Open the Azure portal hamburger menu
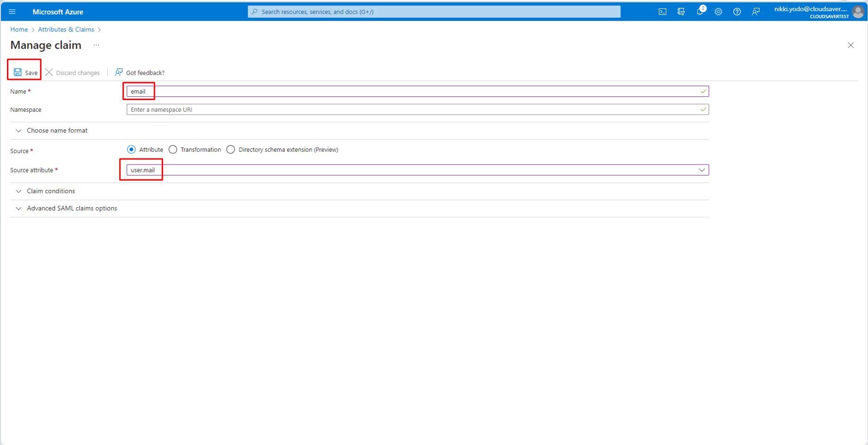868x445 pixels. click(x=12, y=12)
